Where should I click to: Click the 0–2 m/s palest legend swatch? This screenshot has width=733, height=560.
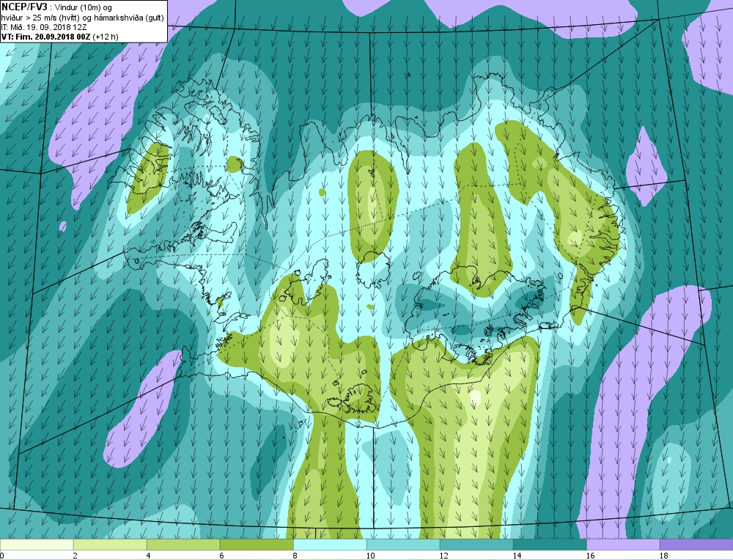coord(37,545)
